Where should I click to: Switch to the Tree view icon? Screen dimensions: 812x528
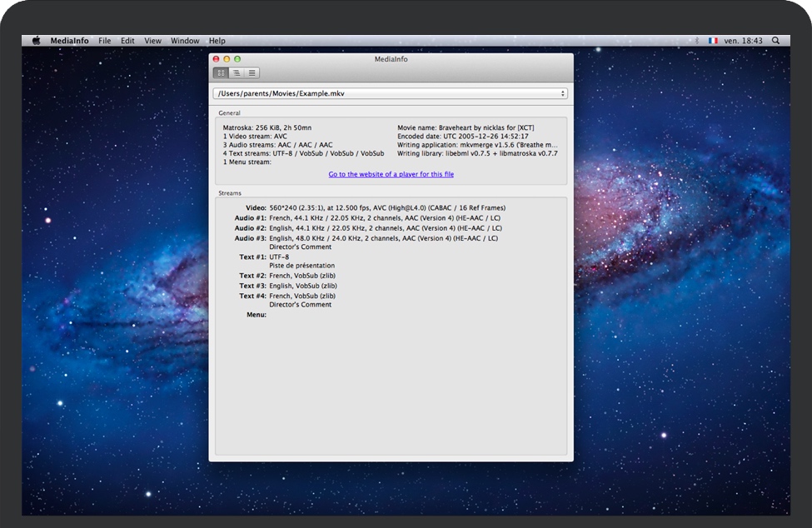coord(237,73)
